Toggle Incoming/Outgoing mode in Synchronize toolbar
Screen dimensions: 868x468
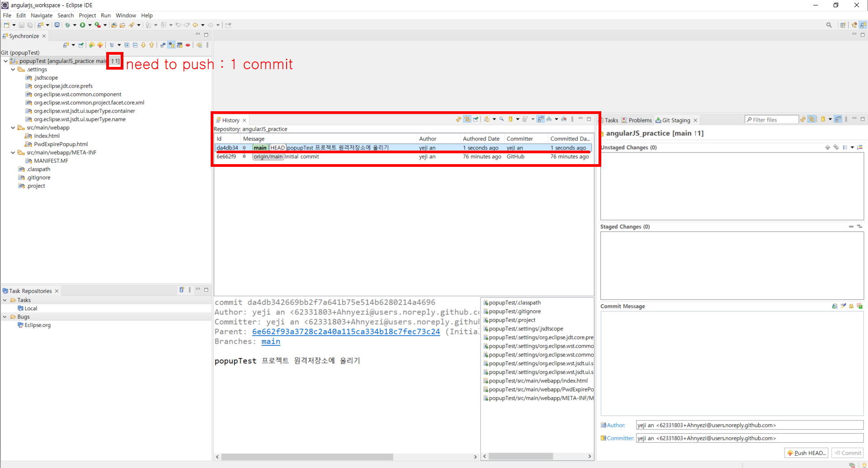click(x=180, y=45)
